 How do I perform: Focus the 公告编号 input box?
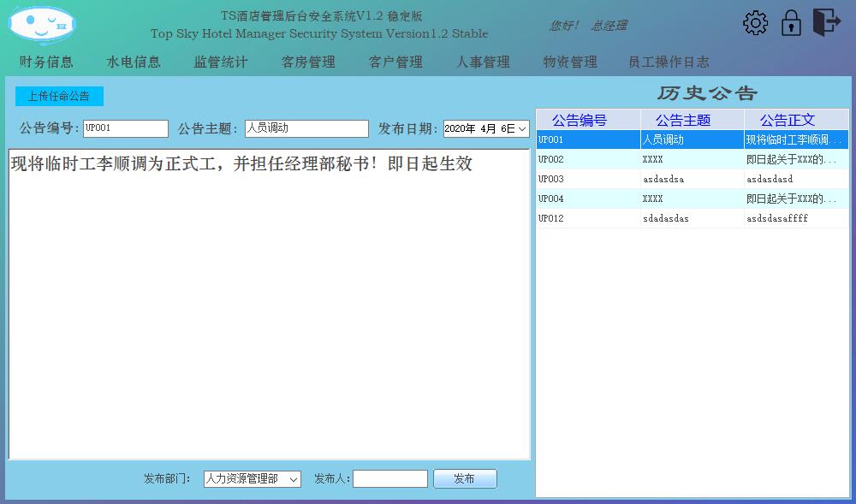(126, 128)
